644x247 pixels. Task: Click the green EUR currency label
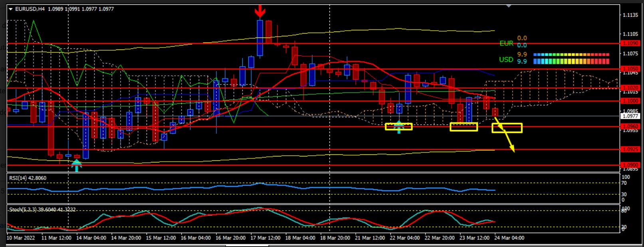pyautogui.click(x=506, y=43)
